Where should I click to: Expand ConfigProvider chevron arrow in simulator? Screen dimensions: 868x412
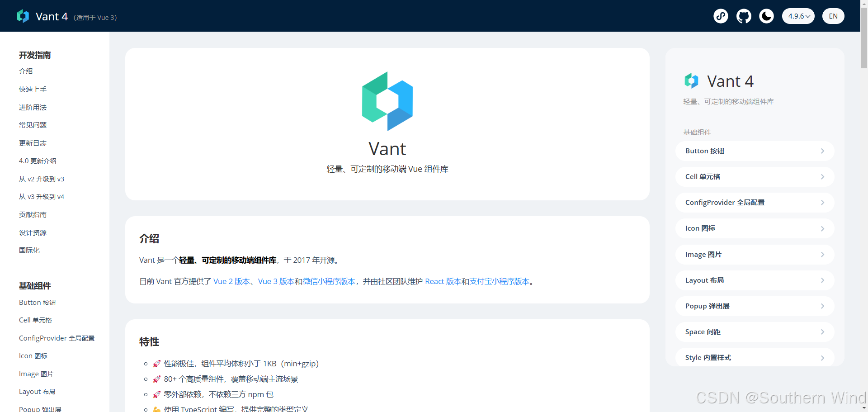click(822, 203)
